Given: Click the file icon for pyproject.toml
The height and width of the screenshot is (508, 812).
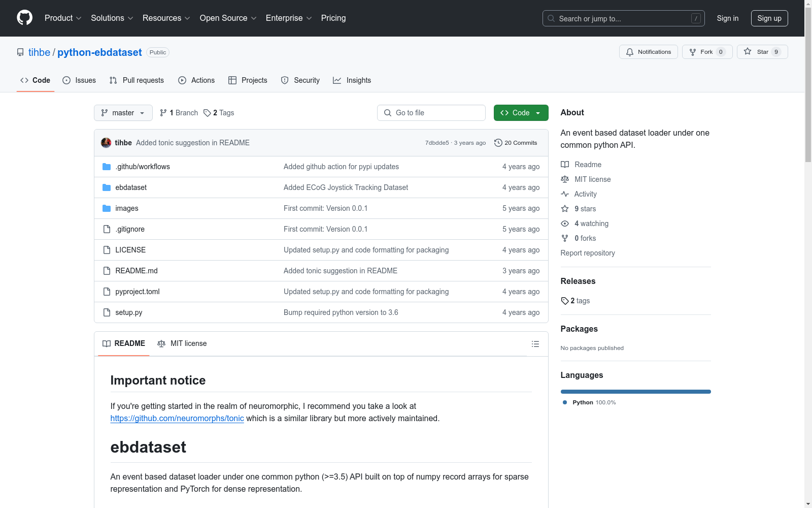Looking at the screenshot, I should [x=107, y=292].
